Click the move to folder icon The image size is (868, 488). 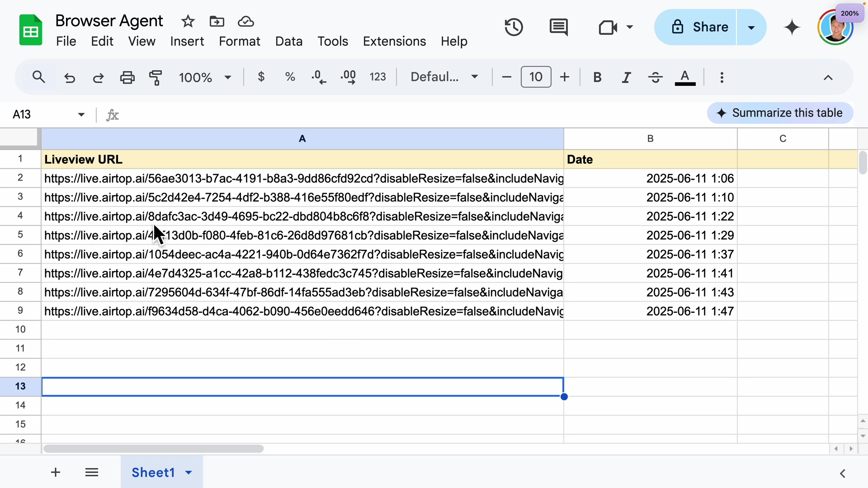pyautogui.click(x=217, y=21)
